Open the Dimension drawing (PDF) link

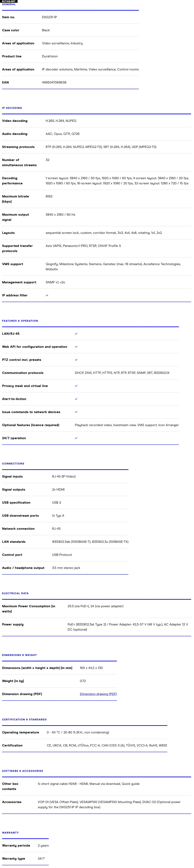98,694
